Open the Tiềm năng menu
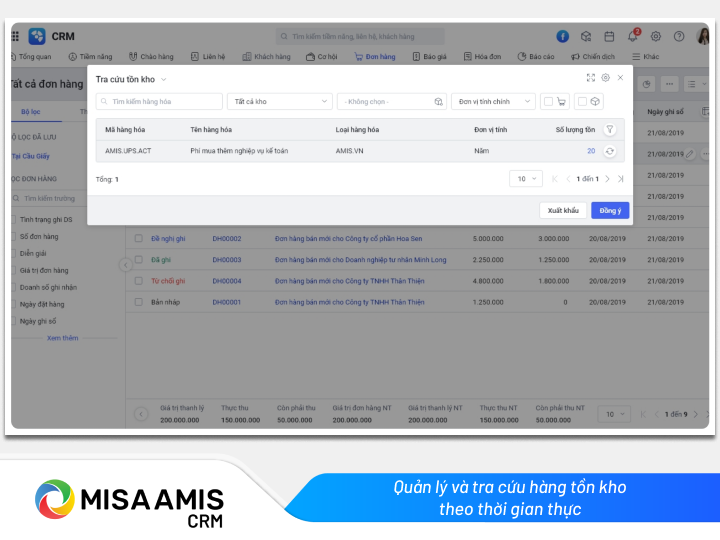720x540 pixels. coord(90,56)
